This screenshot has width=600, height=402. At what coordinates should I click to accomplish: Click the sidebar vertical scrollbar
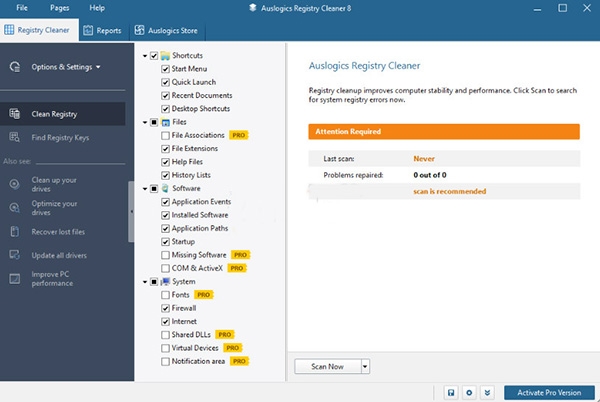point(131,212)
